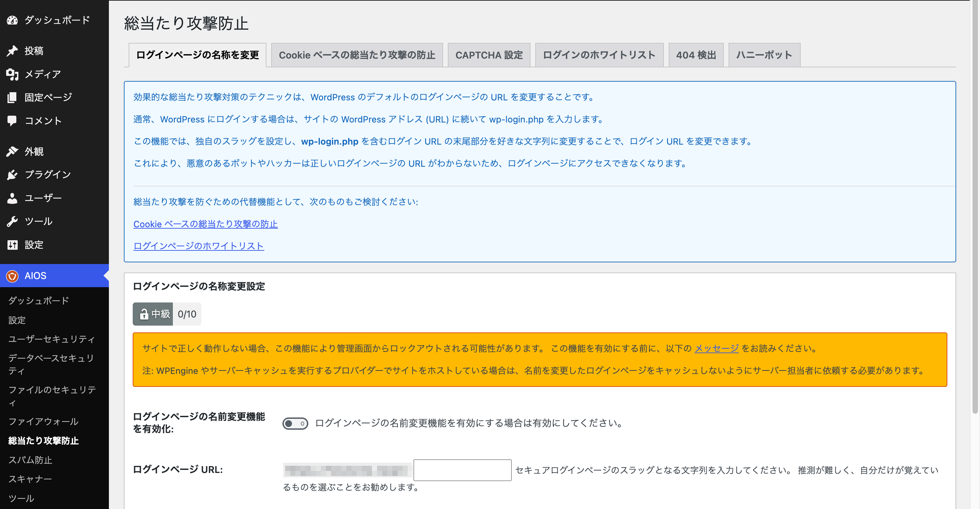Click the ツール wrench icon
This screenshot has height=509, width=980.
[12, 221]
